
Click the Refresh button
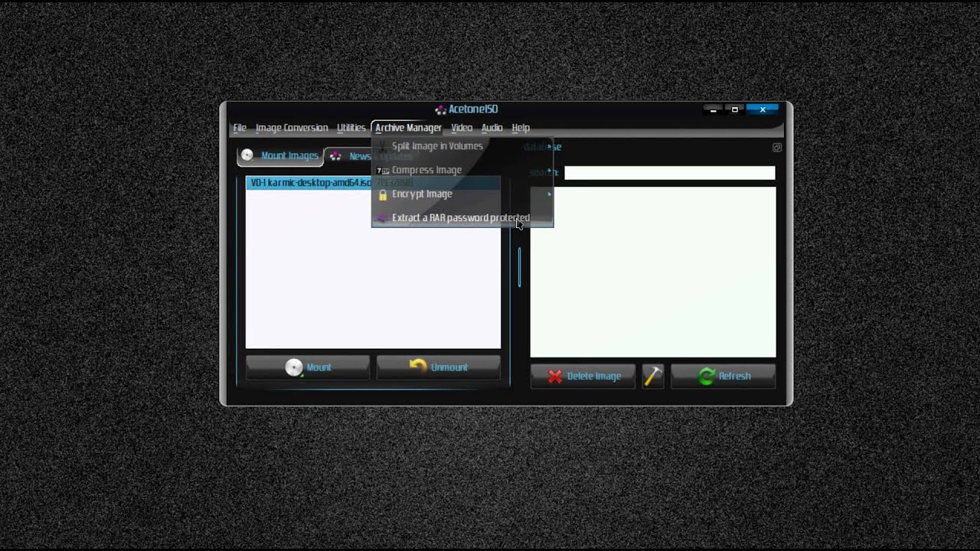(724, 376)
